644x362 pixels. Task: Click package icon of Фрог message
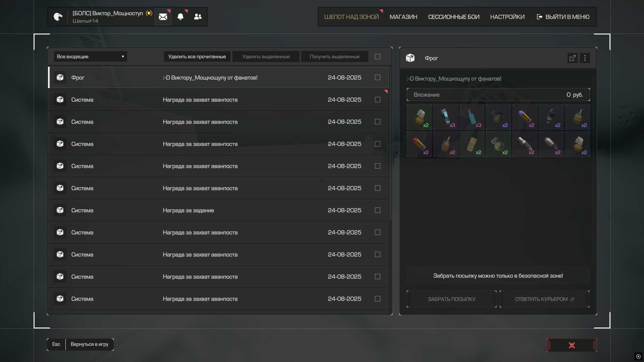pos(60,77)
